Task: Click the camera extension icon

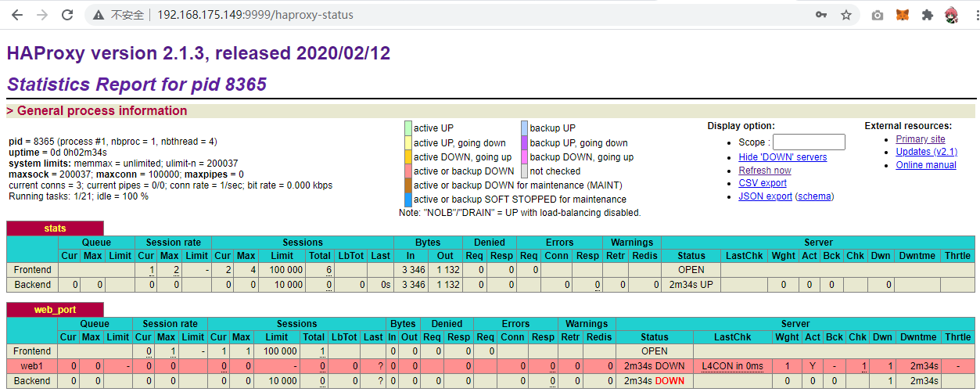Action: tap(878, 15)
